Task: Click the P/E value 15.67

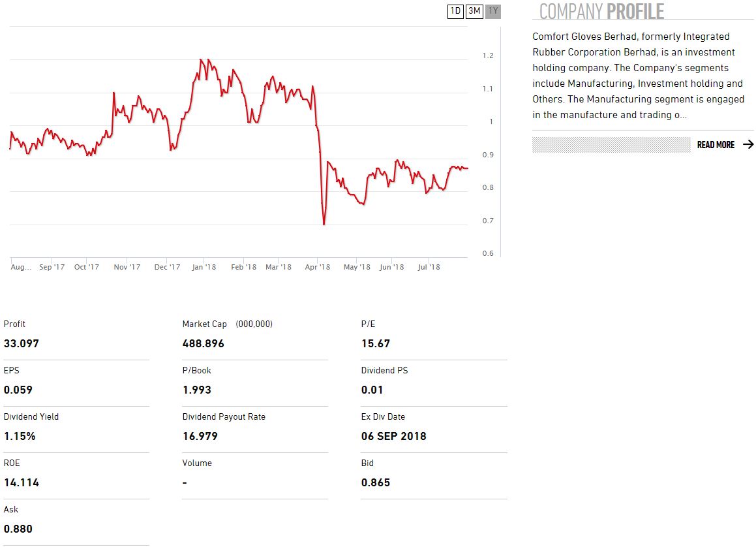Action: click(376, 343)
